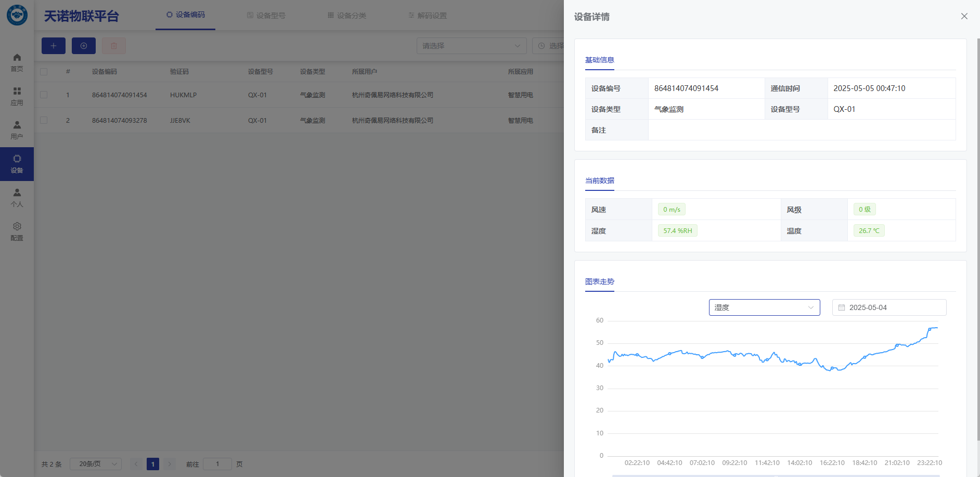Open the 首页 home icon in sidebar
This screenshot has height=477, width=980.
(x=17, y=62)
